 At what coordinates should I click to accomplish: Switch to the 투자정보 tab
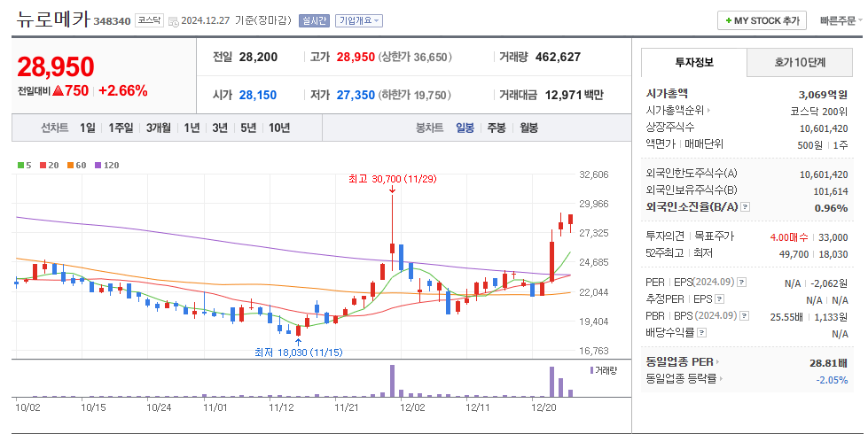[x=694, y=63]
